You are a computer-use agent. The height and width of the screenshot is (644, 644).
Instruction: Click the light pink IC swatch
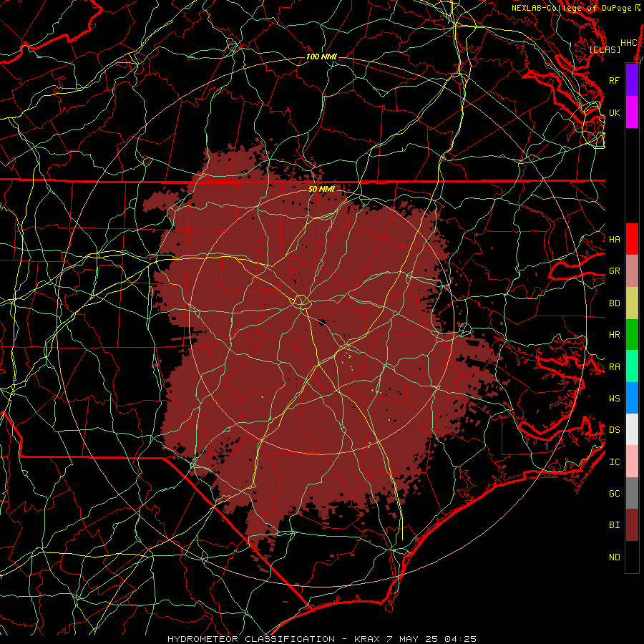tap(632, 462)
